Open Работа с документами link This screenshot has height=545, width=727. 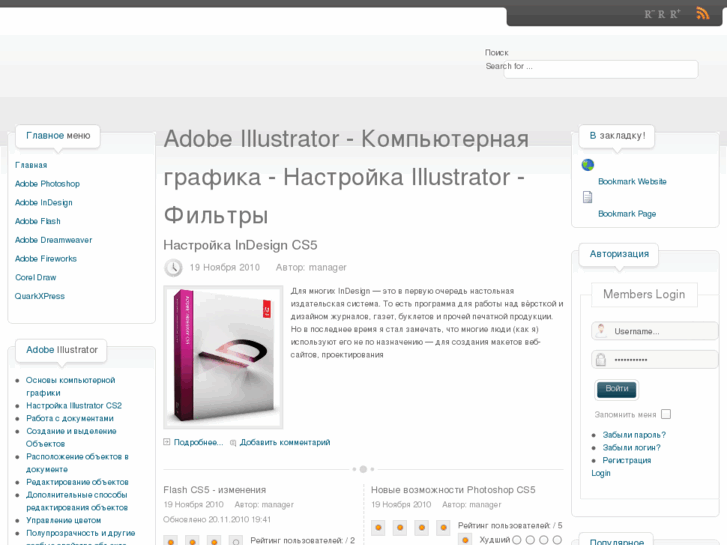pos(70,418)
